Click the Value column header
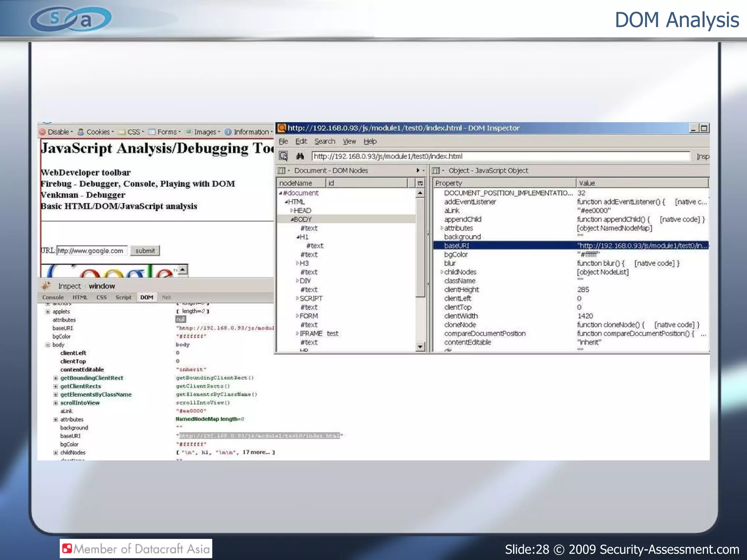This screenshot has height=560, width=747. tap(642, 183)
